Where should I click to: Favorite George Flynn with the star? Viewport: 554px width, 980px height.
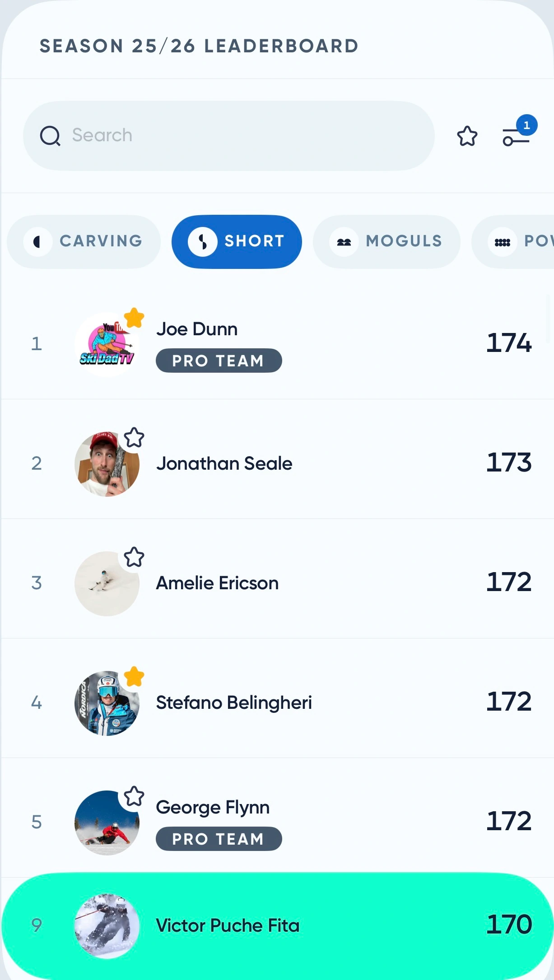click(x=134, y=796)
